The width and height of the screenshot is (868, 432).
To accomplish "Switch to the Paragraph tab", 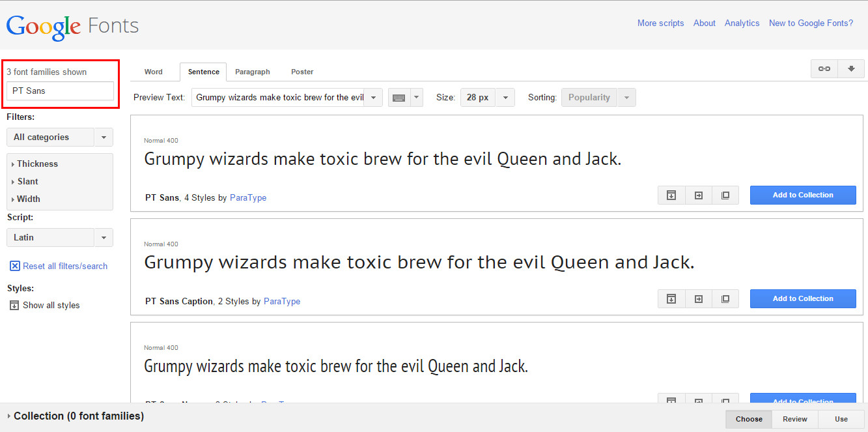I will coord(252,72).
